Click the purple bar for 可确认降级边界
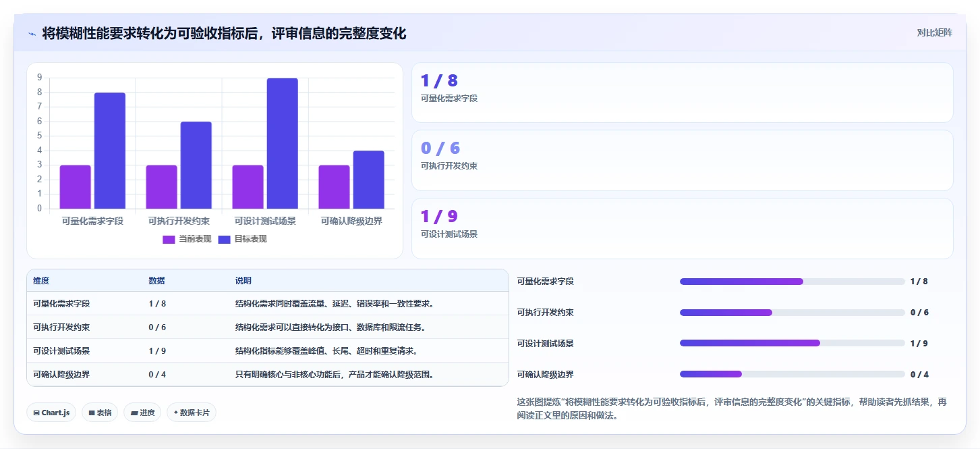Screen dimensions: 980x449 point(334,187)
